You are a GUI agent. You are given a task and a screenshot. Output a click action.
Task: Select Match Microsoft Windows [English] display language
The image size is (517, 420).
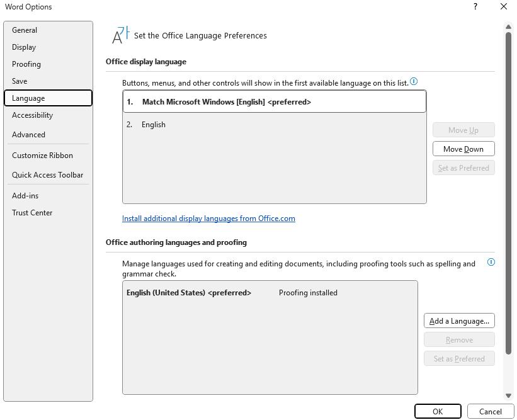[x=275, y=102]
